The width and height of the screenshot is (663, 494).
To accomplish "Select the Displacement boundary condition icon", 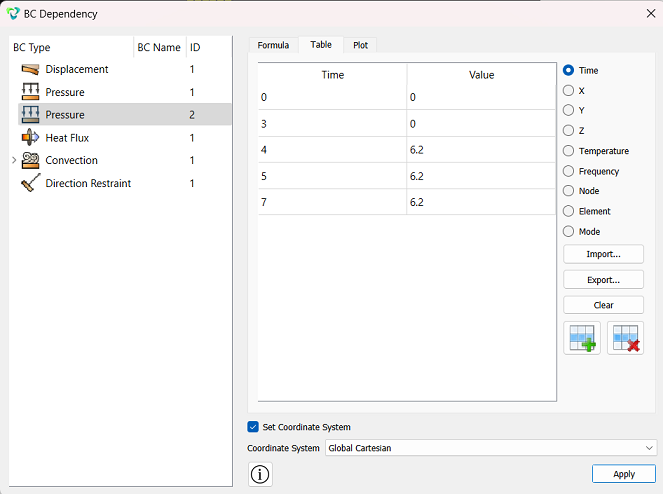I will (x=30, y=69).
